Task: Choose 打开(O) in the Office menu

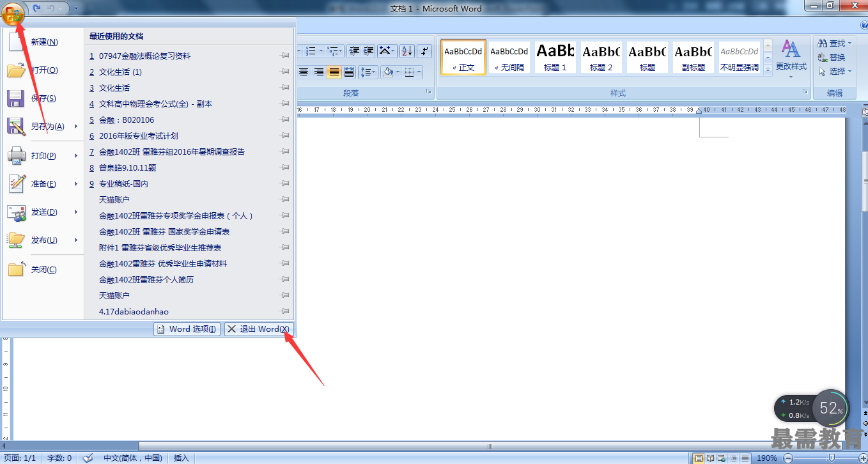Action: 43,70
